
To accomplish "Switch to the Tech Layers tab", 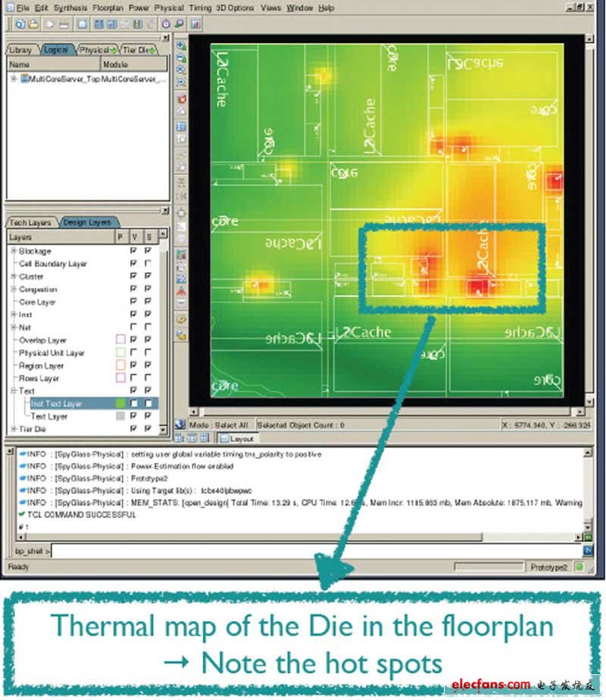I will (x=30, y=223).
